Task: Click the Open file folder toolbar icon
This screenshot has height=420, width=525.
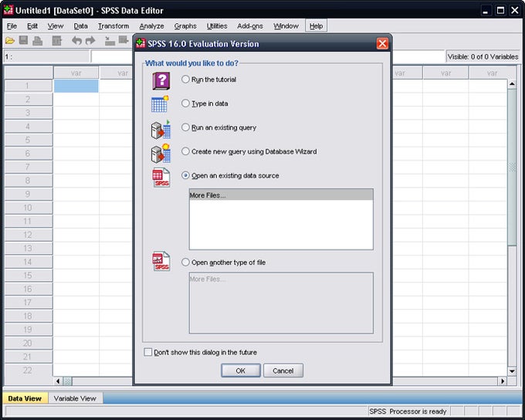Action: click(x=10, y=41)
